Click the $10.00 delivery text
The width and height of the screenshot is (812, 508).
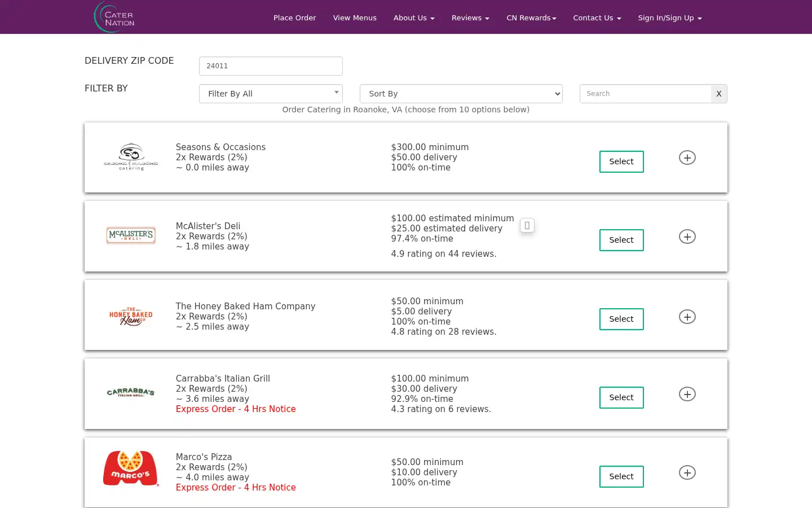tap(424, 472)
